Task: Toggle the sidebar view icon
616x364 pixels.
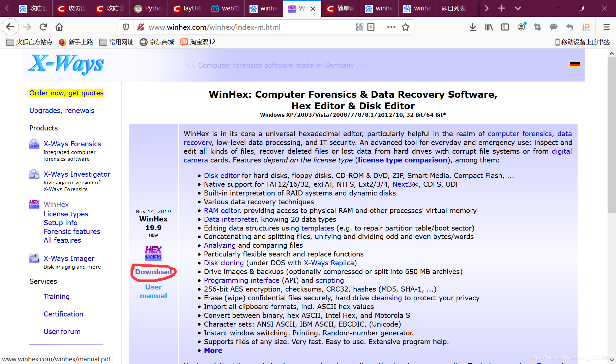Action: 505,27
